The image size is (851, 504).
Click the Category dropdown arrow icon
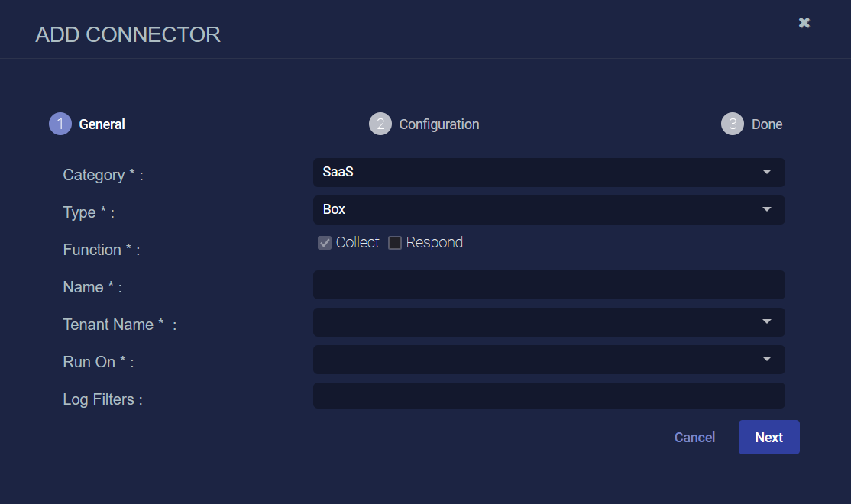pyautogui.click(x=767, y=172)
